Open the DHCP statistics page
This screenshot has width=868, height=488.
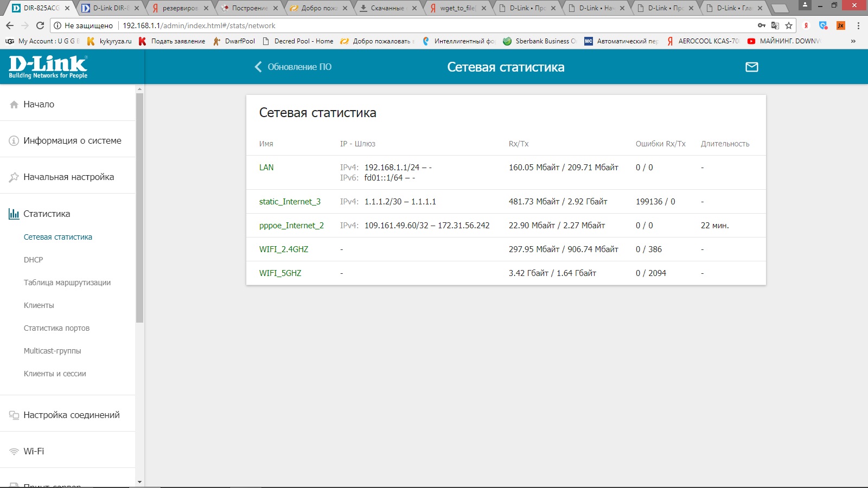tap(33, 260)
